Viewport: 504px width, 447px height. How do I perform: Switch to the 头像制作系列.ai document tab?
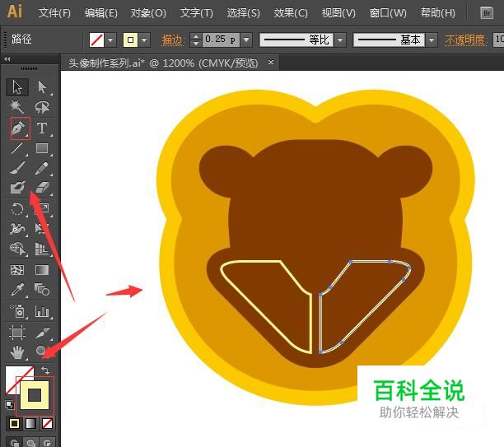pyautogui.click(x=163, y=63)
